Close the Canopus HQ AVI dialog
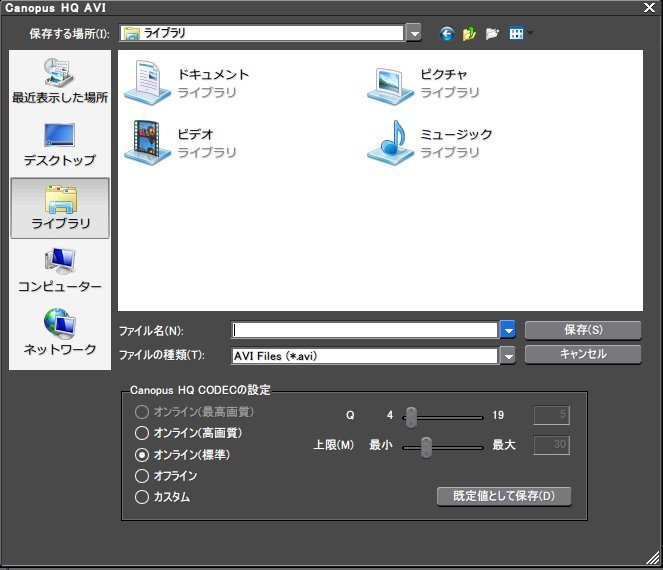The width and height of the screenshot is (663, 570). 649,8
